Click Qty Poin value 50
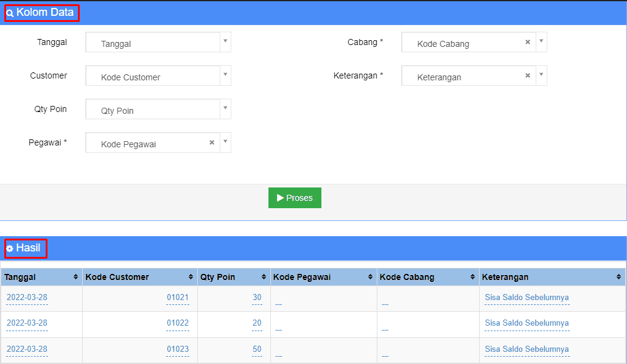The height and width of the screenshot is (364, 627). (257, 349)
